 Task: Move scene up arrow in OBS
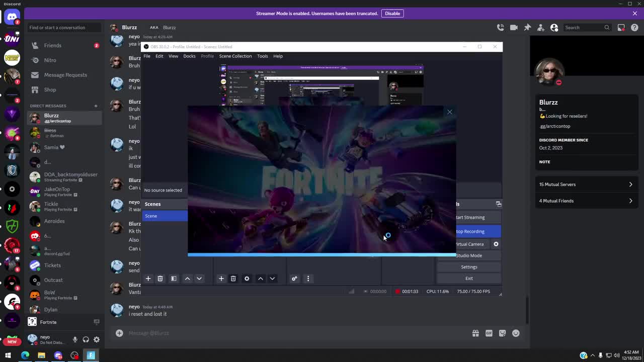coord(187,279)
